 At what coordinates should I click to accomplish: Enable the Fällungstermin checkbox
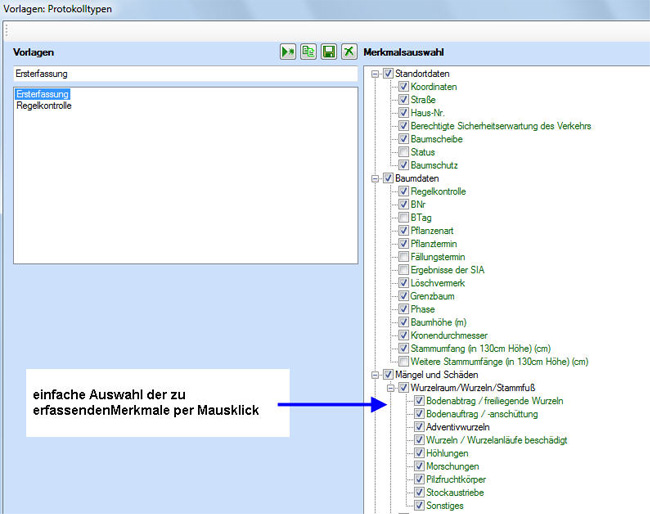pyautogui.click(x=402, y=257)
